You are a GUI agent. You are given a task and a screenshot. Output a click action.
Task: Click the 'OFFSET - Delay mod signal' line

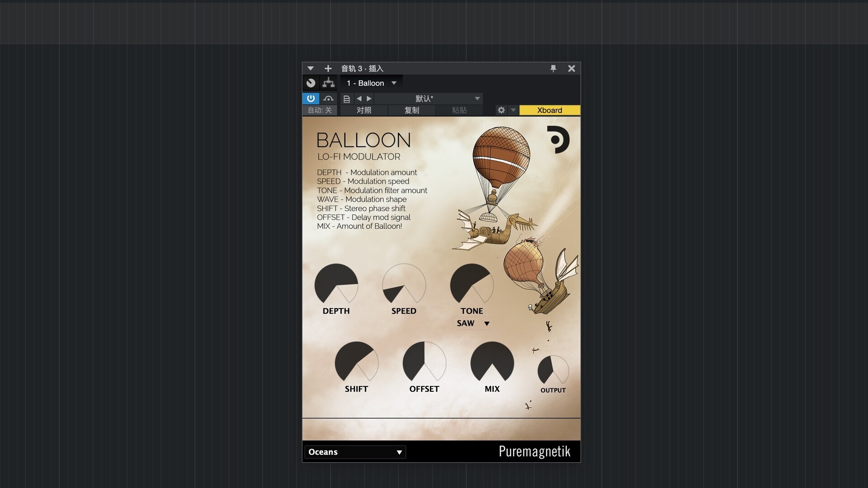coord(363,217)
